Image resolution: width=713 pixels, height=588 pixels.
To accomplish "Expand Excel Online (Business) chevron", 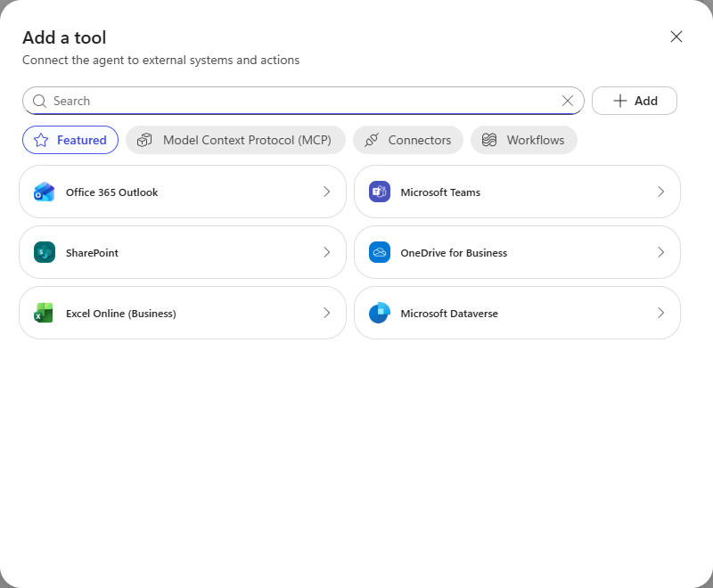I will (x=326, y=313).
